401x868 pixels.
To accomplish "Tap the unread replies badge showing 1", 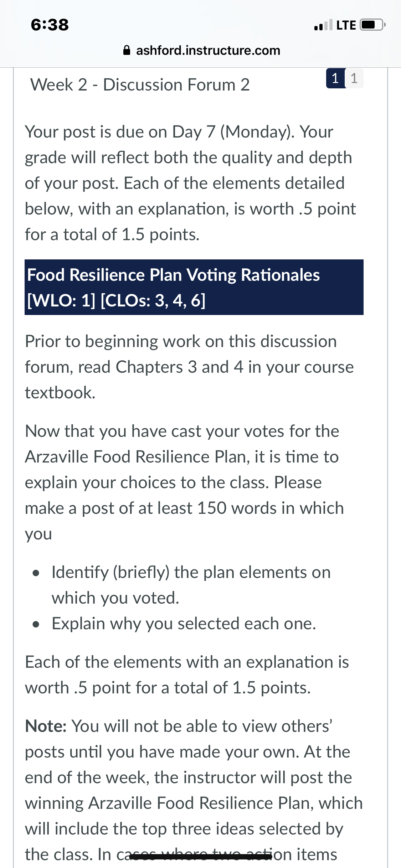I will point(335,78).
